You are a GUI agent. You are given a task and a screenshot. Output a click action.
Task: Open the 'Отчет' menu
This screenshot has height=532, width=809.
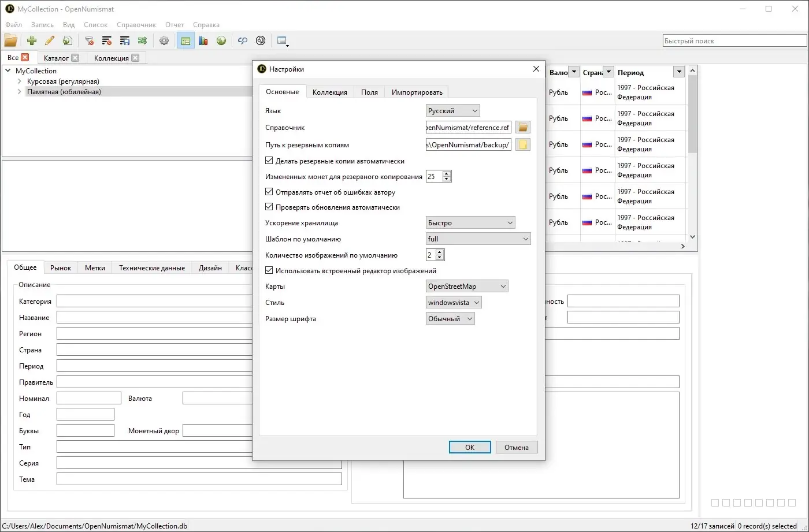[x=175, y=25]
